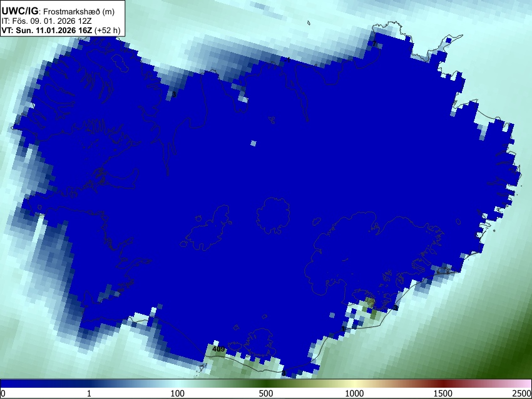Click the 0 label on the color scale
Image resolution: width=532 pixels, height=399 pixels.
[x=3, y=393]
